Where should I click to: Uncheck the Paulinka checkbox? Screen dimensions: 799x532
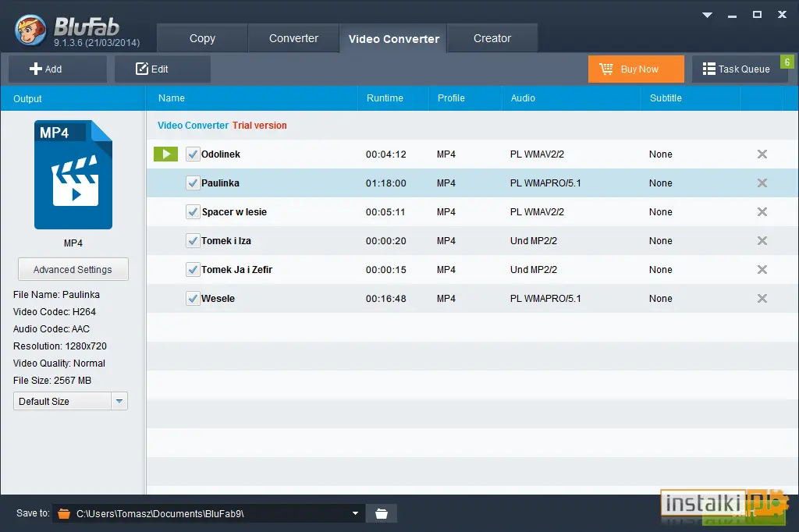193,183
